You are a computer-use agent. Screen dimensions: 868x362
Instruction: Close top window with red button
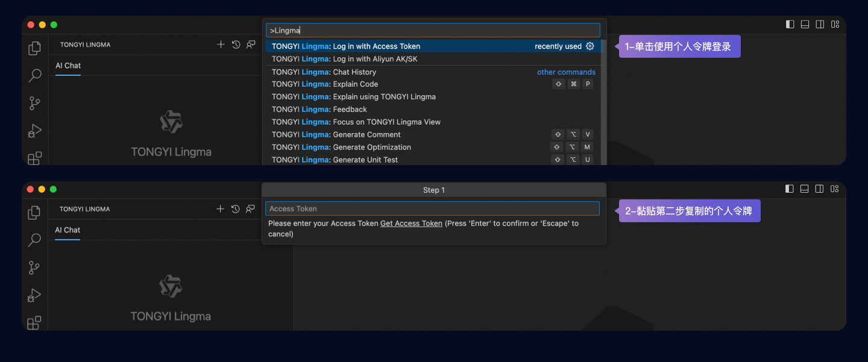pos(31,25)
